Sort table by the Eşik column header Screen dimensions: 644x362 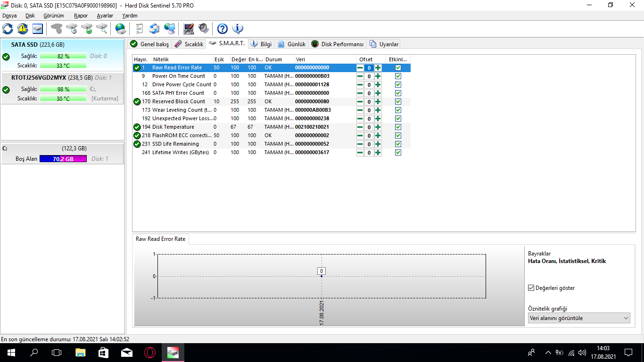click(221, 59)
